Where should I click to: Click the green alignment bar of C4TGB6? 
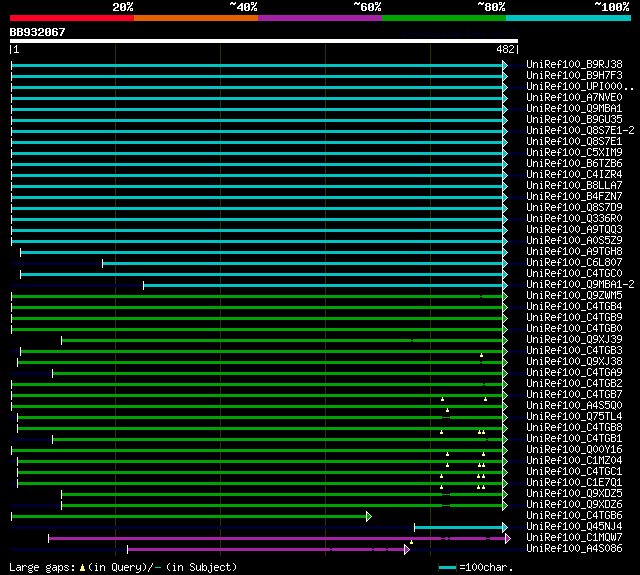(189, 517)
